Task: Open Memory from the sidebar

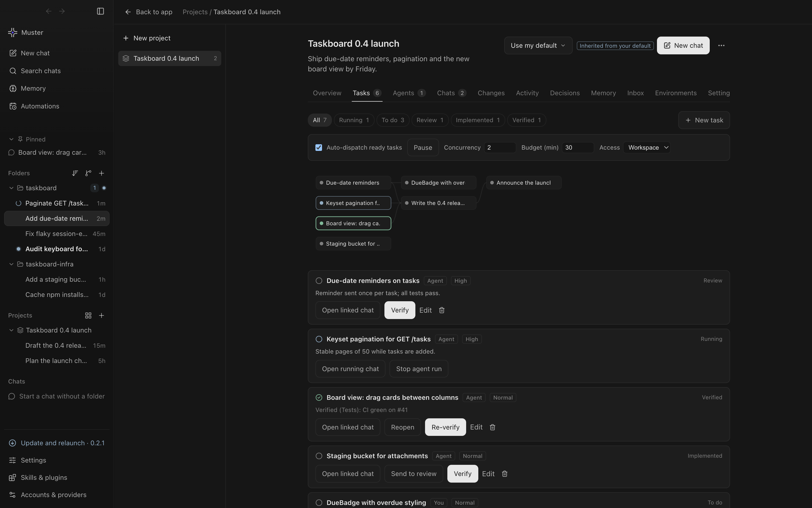Action: (57, 88)
